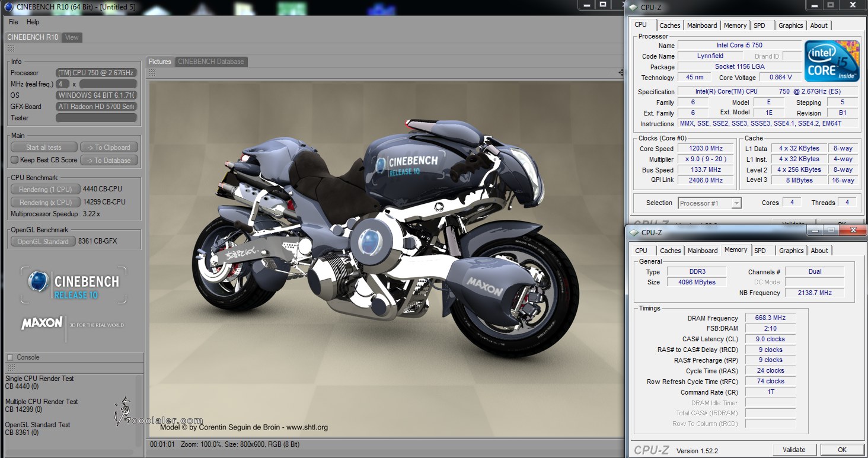Viewport: 868px width, 458px height.
Task: Click the grip handle under Console
Action: [x=11, y=368]
